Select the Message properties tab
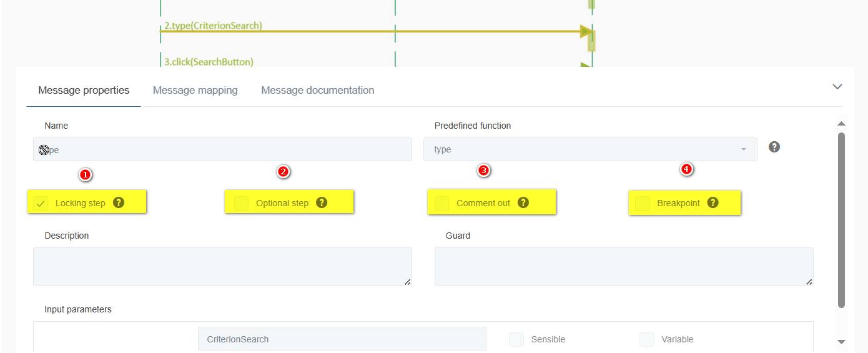The height and width of the screenshot is (353, 868). pos(84,91)
